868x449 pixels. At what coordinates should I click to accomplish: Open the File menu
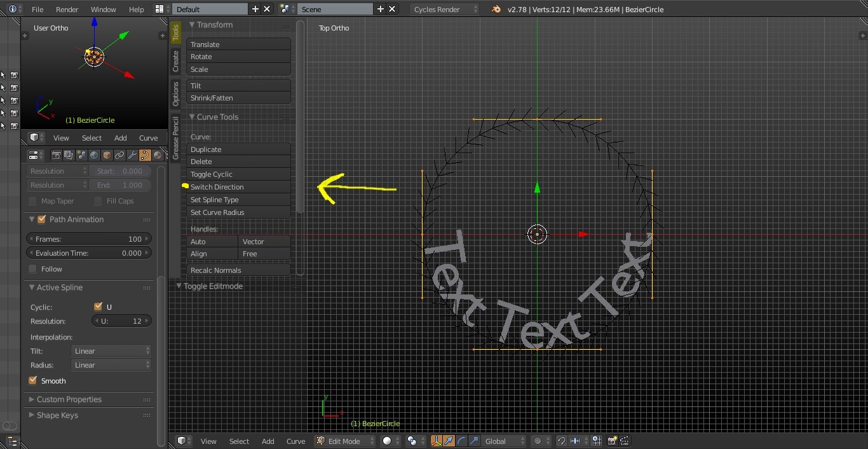pyautogui.click(x=37, y=10)
